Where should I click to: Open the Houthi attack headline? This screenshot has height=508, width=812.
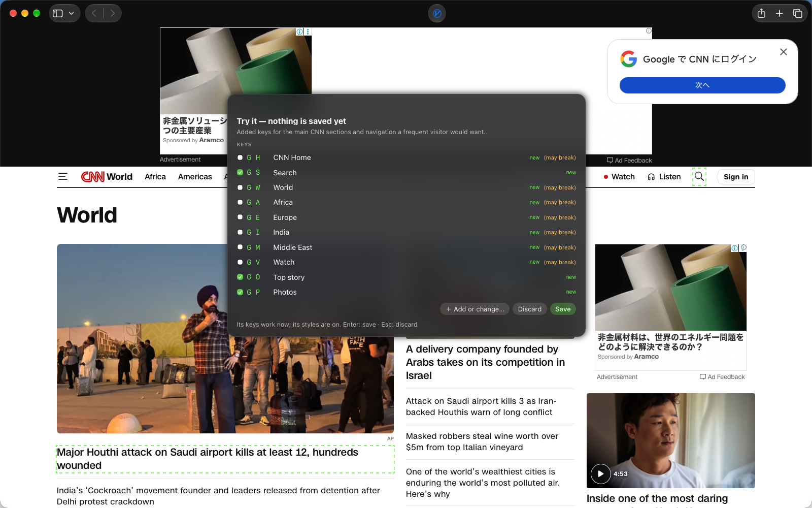pos(225,459)
